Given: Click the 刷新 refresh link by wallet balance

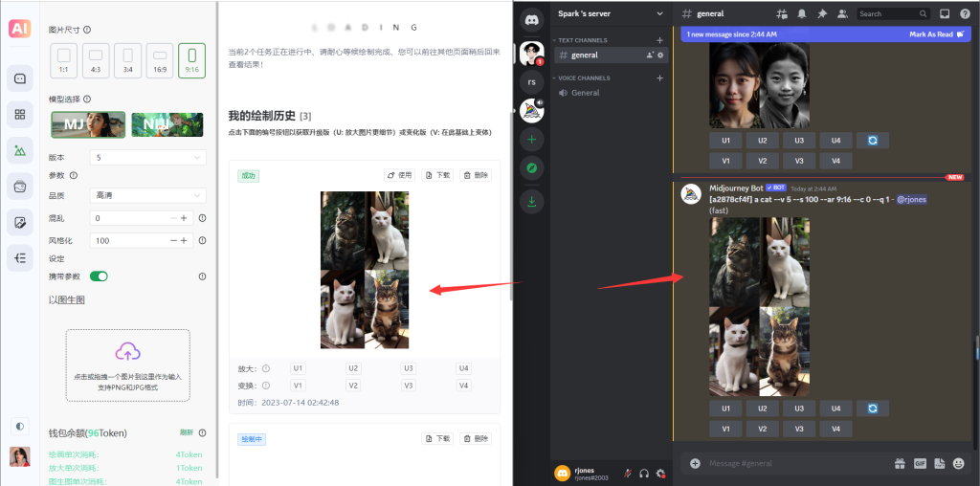Looking at the screenshot, I should [x=187, y=432].
